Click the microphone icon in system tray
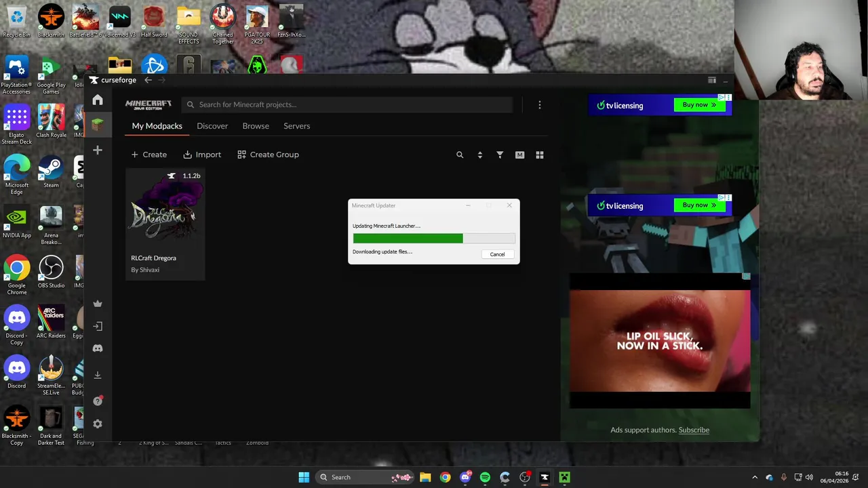Image resolution: width=868 pixels, height=488 pixels. pyautogui.click(x=784, y=478)
